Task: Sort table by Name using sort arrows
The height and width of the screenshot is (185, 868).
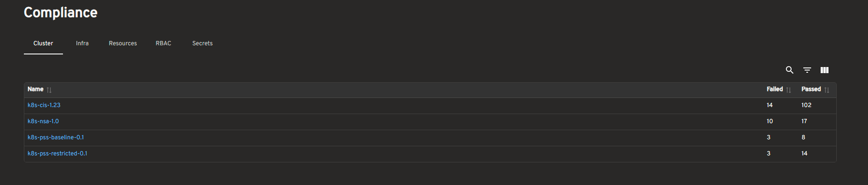Action: [x=49, y=90]
